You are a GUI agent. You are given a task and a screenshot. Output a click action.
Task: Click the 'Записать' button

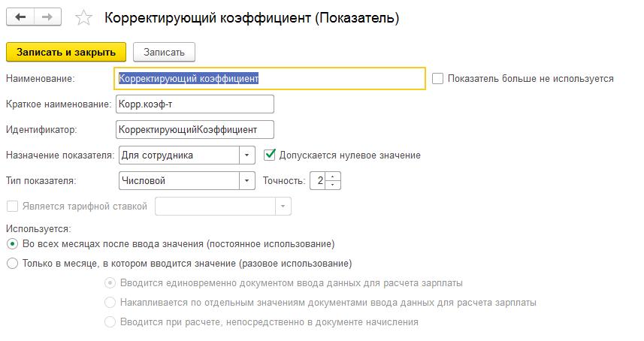click(x=164, y=52)
